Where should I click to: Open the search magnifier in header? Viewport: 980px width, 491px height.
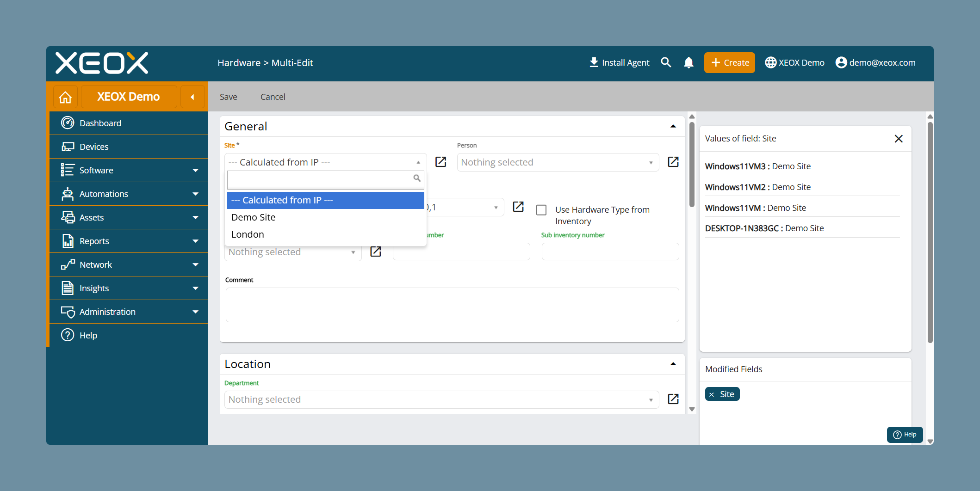coord(666,62)
